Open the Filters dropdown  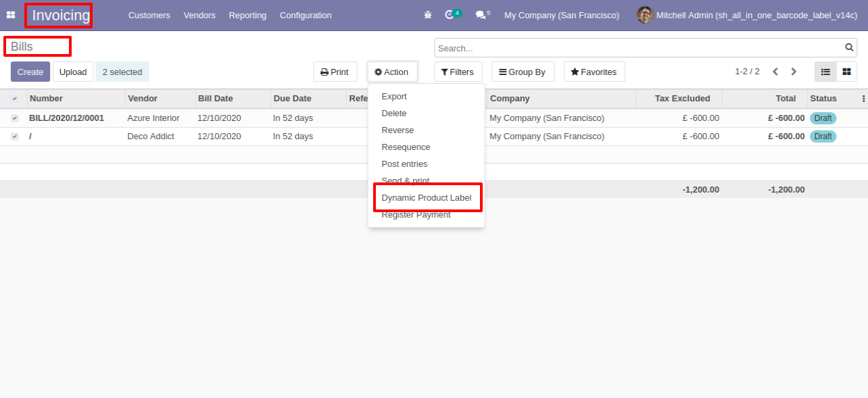(458, 72)
